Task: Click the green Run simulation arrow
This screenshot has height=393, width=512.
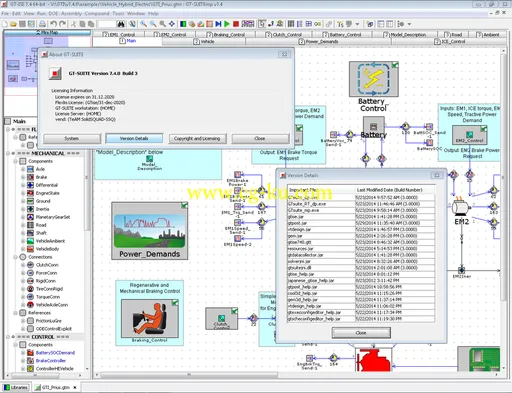Action: (227, 24)
